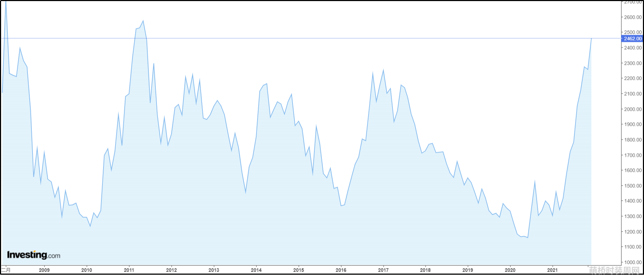This screenshot has height=275, width=644.
Task: Click the 1900.00 price axis label
Action: pos(633,124)
